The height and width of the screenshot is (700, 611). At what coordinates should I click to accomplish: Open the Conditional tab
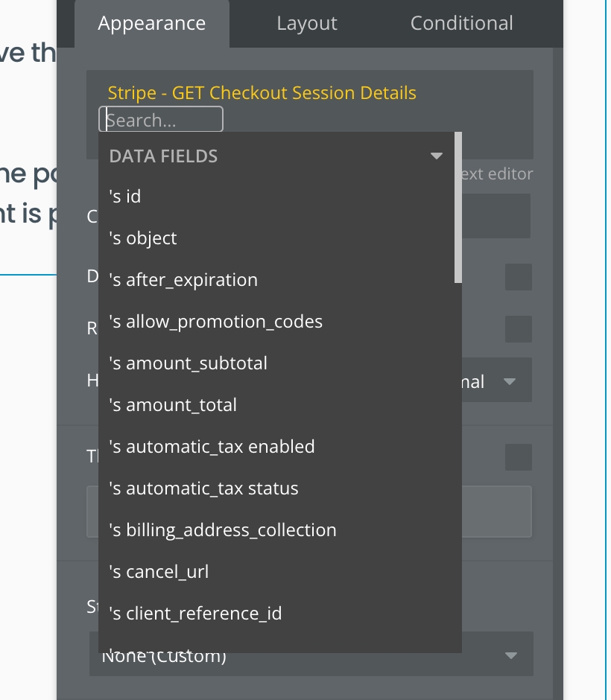tap(461, 23)
